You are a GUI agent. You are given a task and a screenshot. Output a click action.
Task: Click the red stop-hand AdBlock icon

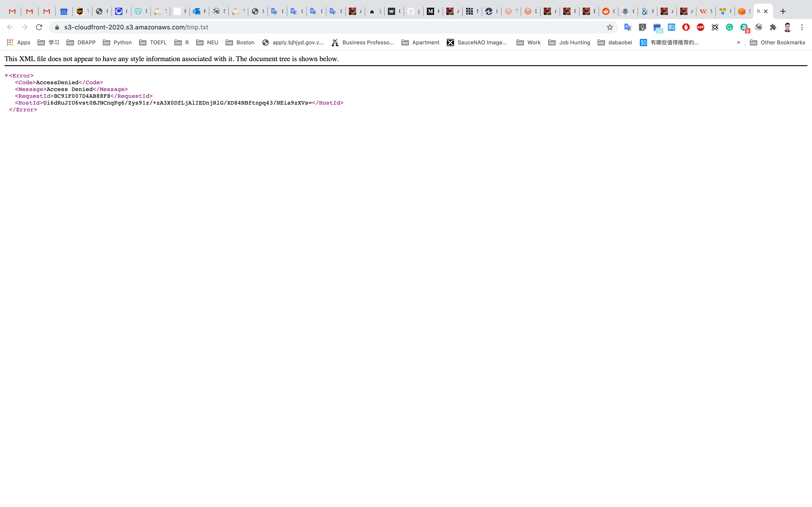[686, 27]
